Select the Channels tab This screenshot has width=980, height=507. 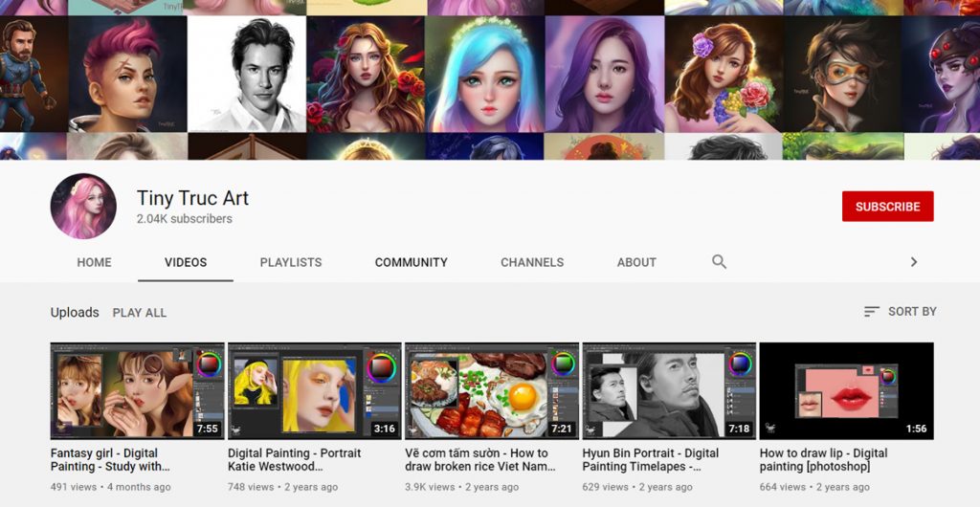pyautogui.click(x=532, y=262)
